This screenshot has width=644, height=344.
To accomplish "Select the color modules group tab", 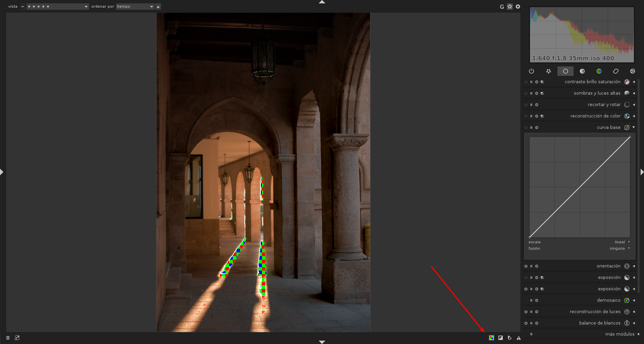I will [x=599, y=71].
